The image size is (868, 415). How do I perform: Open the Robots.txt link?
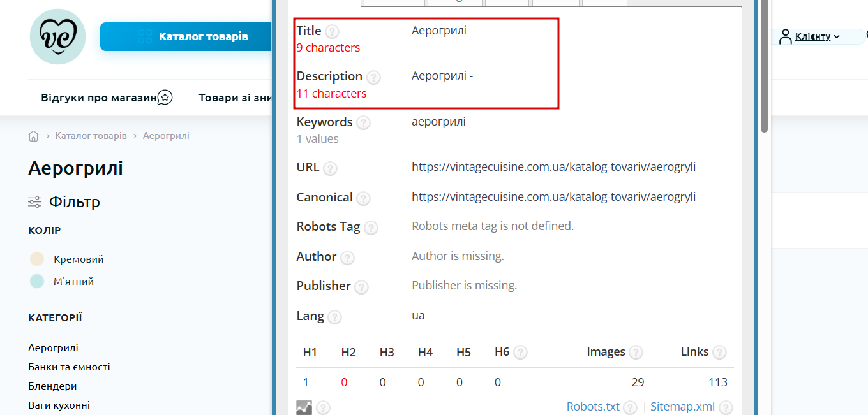tap(593, 407)
